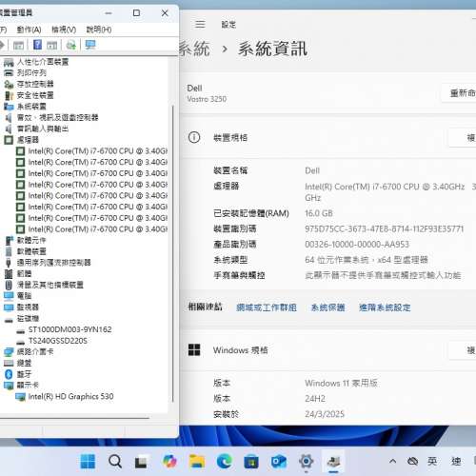Click the Windows logo beside Windows 規格

[194, 350]
